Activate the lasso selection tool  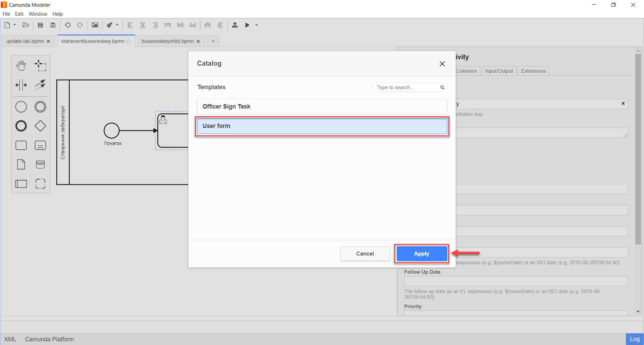pyautogui.click(x=40, y=66)
